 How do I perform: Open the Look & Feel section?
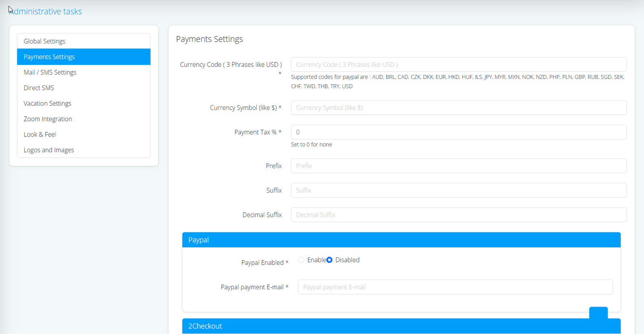pyautogui.click(x=40, y=135)
